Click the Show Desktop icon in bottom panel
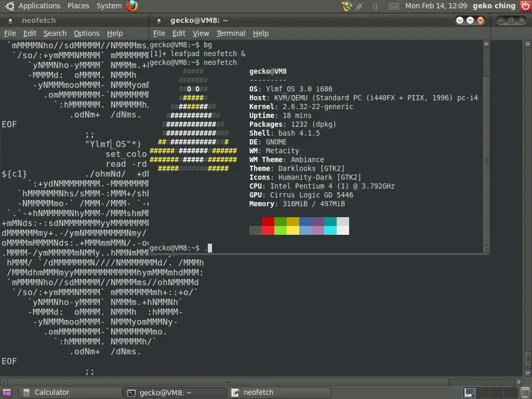The width and height of the screenshot is (532, 399). tap(6, 393)
